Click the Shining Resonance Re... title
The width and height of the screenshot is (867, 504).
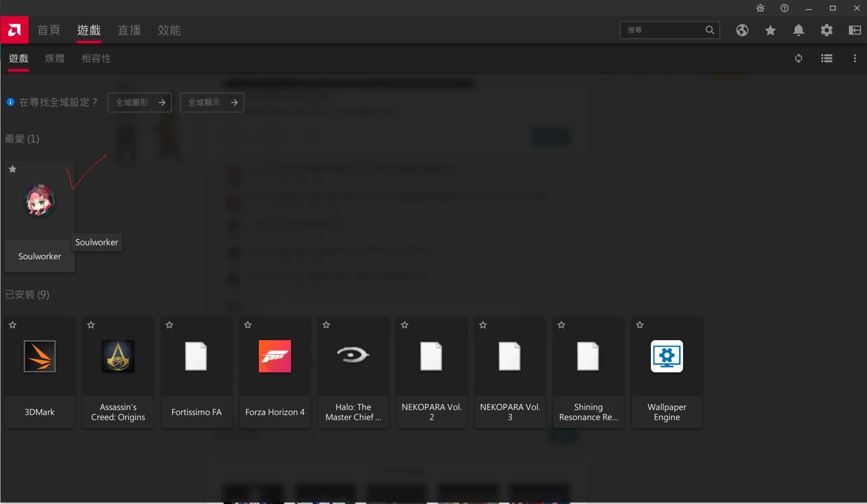pyautogui.click(x=589, y=412)
